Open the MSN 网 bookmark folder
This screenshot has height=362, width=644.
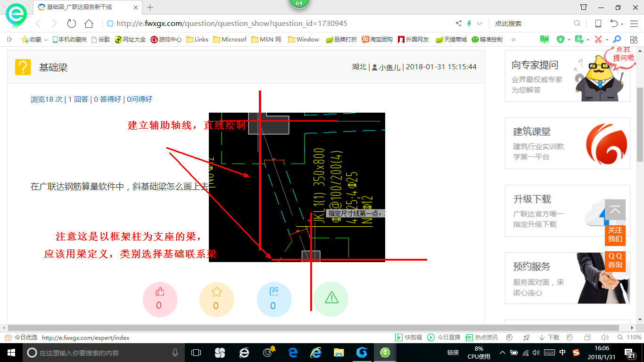pos(266,40)
